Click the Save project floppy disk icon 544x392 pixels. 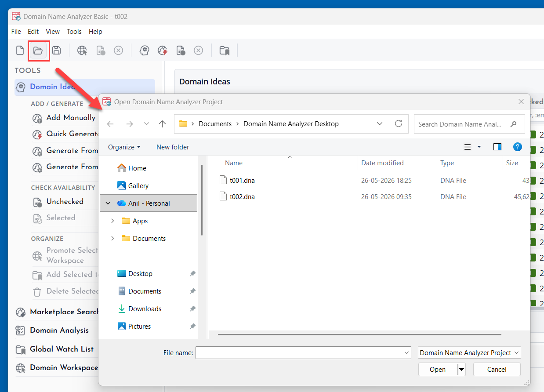coord(56,51)
